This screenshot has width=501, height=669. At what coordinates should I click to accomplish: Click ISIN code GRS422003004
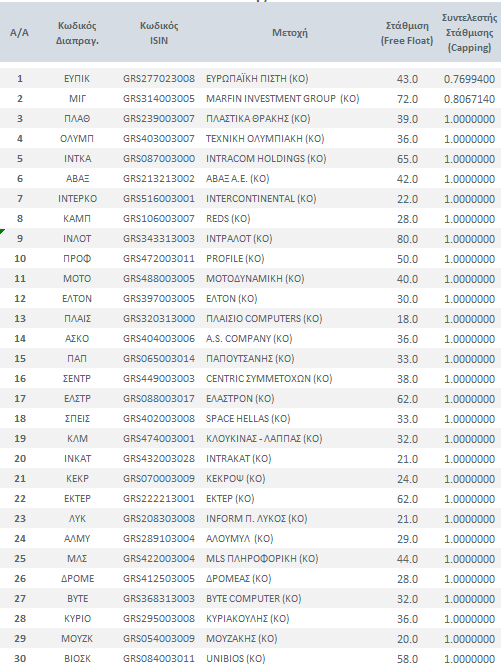(x=159, y=559)
